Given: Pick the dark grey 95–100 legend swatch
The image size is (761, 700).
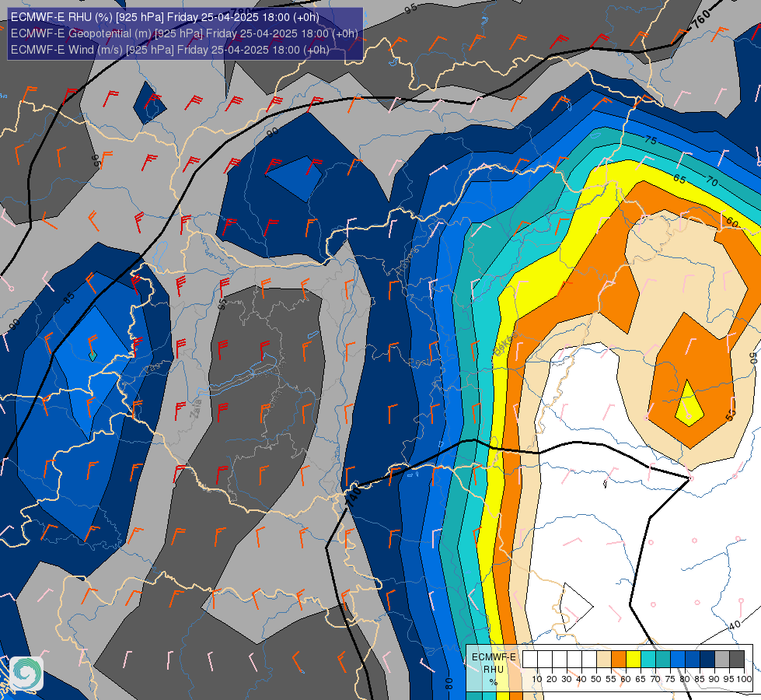Looking at the screenshot, I should coord(737,660).
